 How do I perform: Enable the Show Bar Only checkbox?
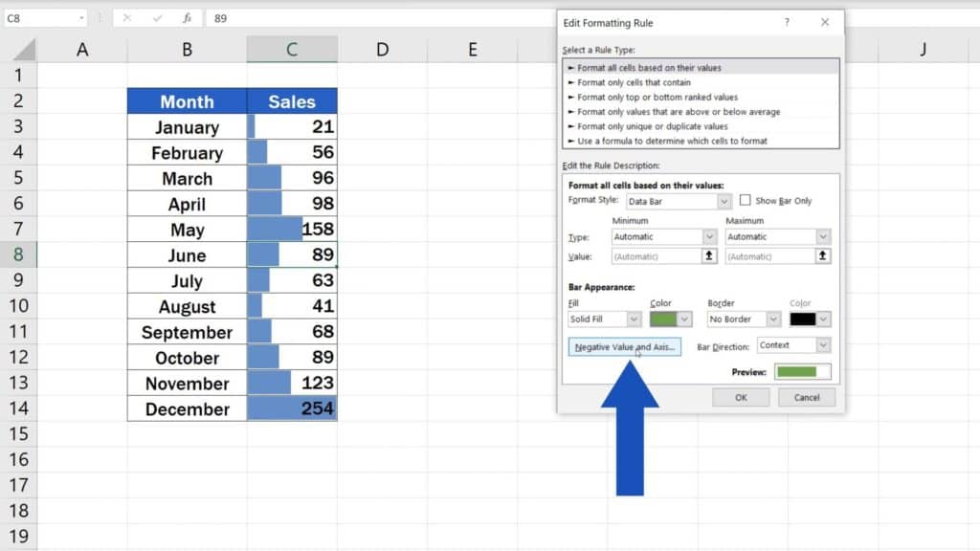[745, 200]
